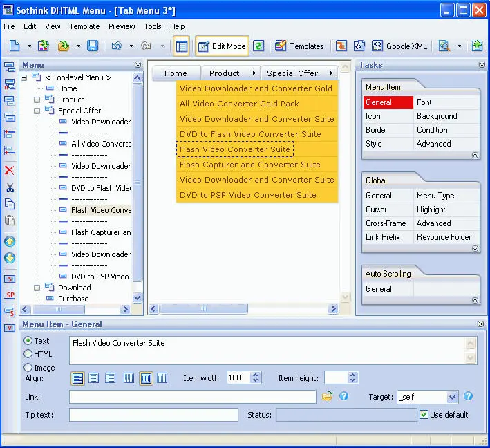
Task: Click the Edit Mode button
Action: (x=222, y=46)
